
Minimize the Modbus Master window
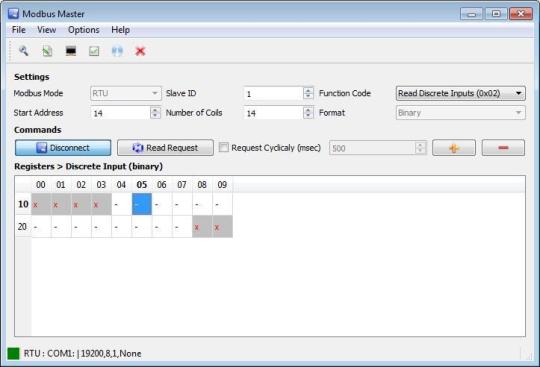pyautogui.click(x=471, y=14)
